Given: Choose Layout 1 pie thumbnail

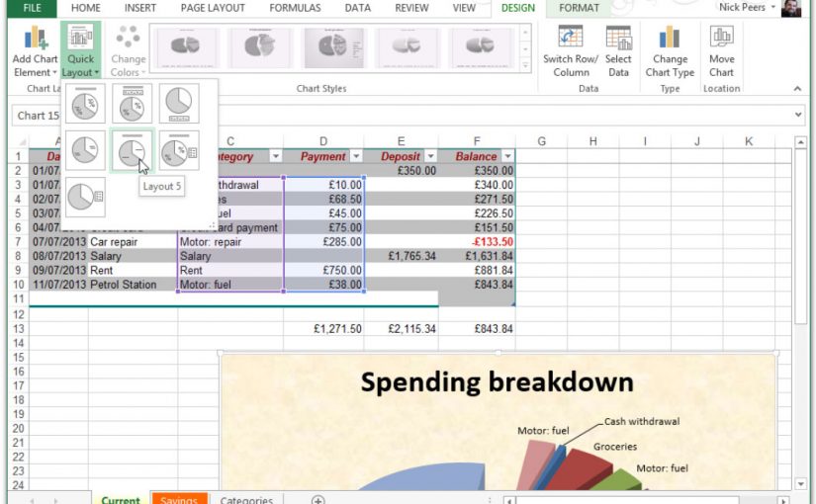Looking at the screenshot, I should point(85,104).
